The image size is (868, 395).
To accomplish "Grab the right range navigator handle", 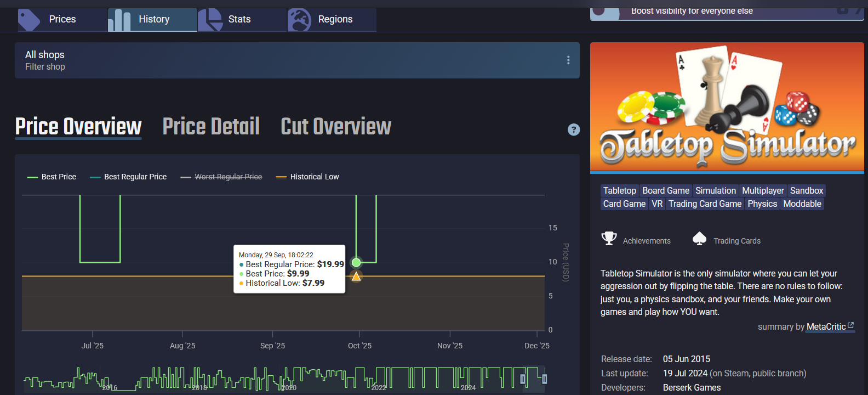I will pyautogui.click(x=544, y=379).
